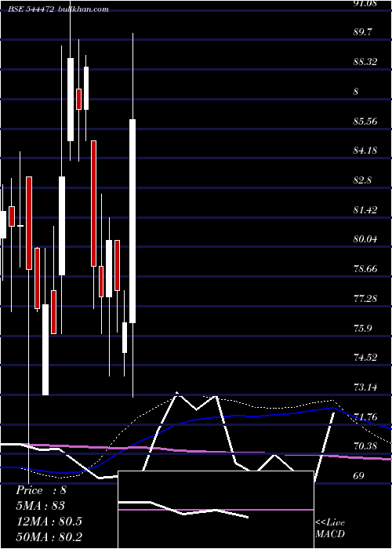Screen dimensions: 392x549
Task: Click the '5MA : 83' readout
Action: tap(40, 506)
